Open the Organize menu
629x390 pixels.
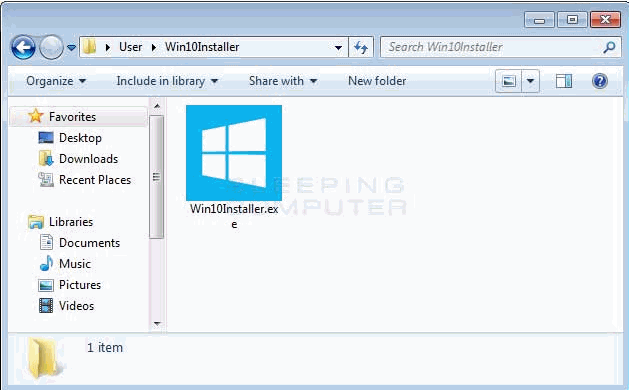pos(56,81)
